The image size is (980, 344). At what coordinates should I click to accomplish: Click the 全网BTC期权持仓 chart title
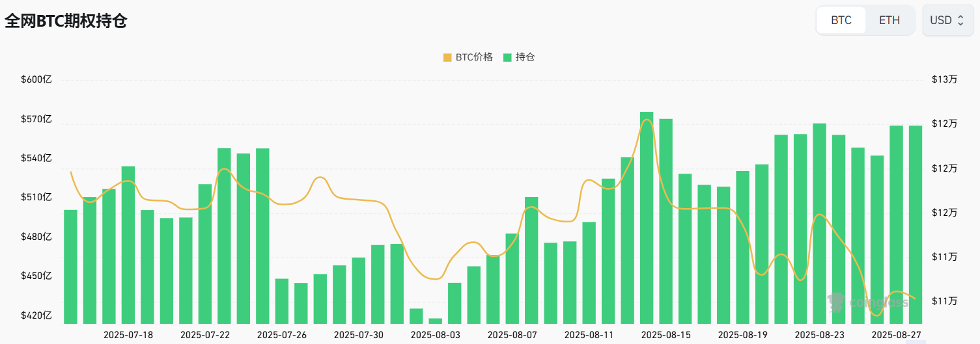click(66, 21)
